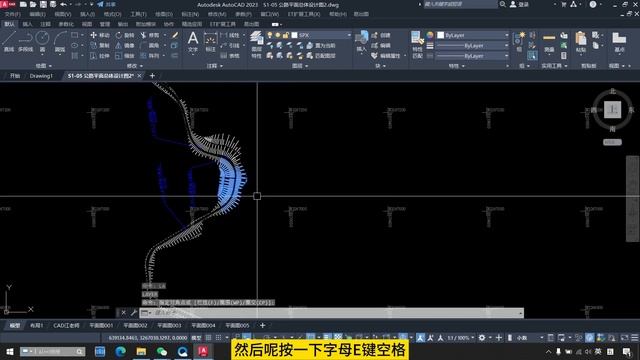Toggle the 模型 model space status button
This screenshot has width=640, height=360.
(x=196, y=338)
